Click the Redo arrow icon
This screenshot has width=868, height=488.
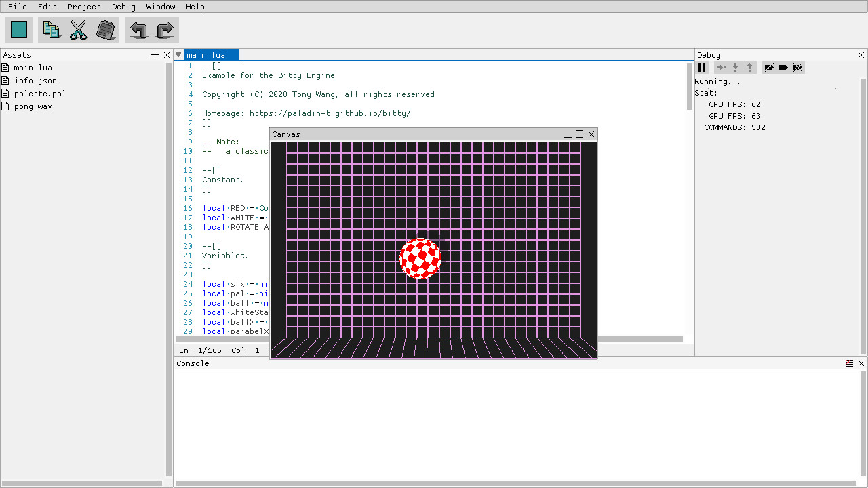[x=164, y=30]
